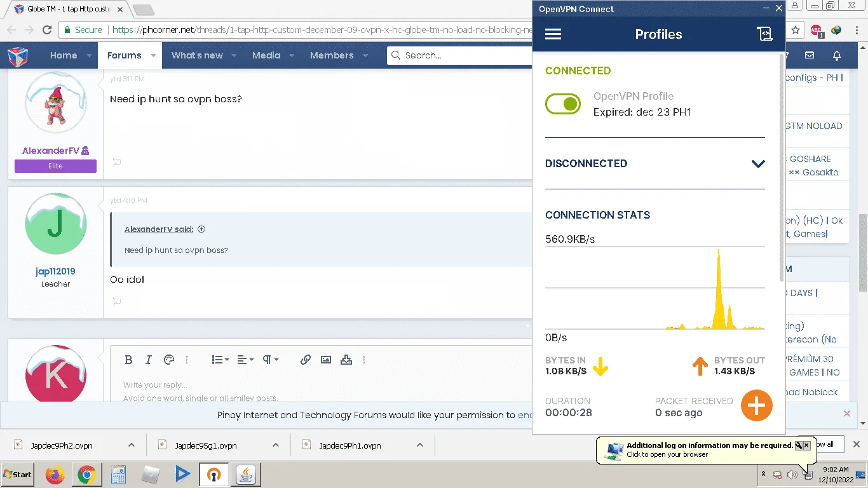868x488 pixels.
Task: Open more options after the color palette icon
Action: [x=187, y=360]
